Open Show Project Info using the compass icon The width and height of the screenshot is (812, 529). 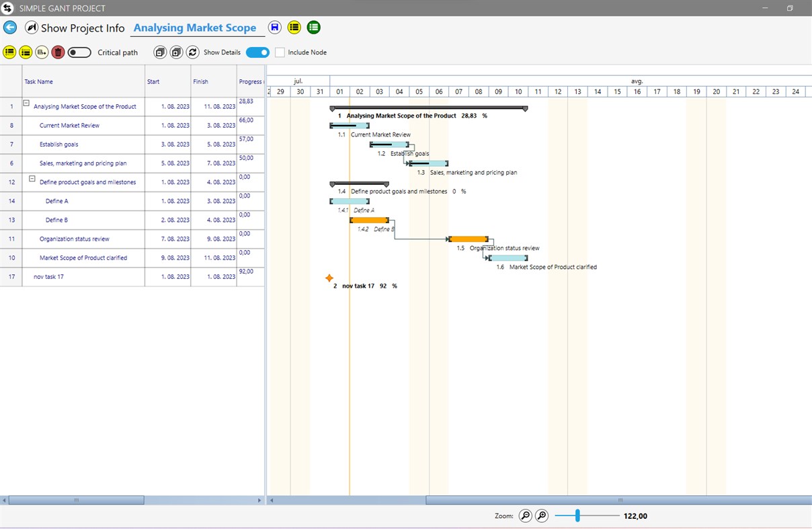(32, 27)
